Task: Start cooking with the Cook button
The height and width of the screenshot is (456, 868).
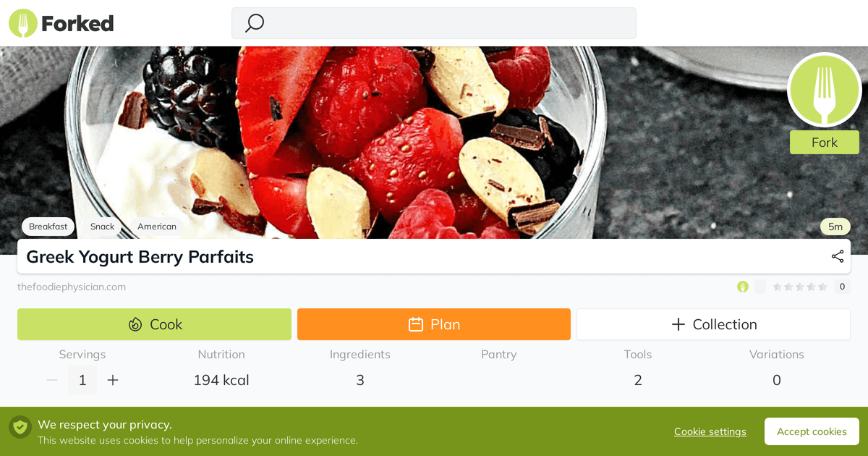Action: (154, 324)
